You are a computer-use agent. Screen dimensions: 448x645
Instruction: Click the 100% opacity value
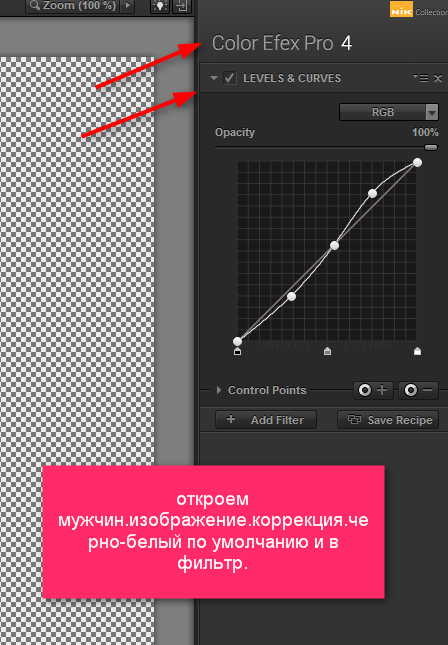coord(425,132)
